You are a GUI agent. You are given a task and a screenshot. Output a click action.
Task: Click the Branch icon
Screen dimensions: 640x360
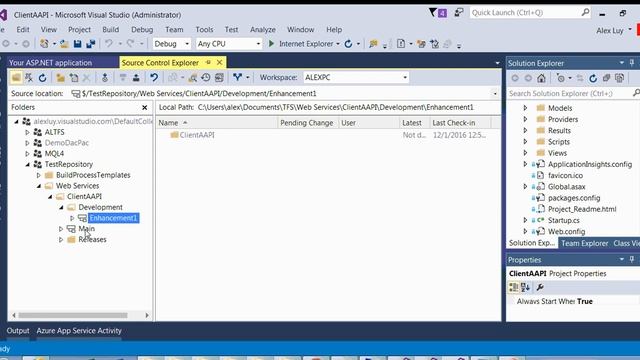237,77
